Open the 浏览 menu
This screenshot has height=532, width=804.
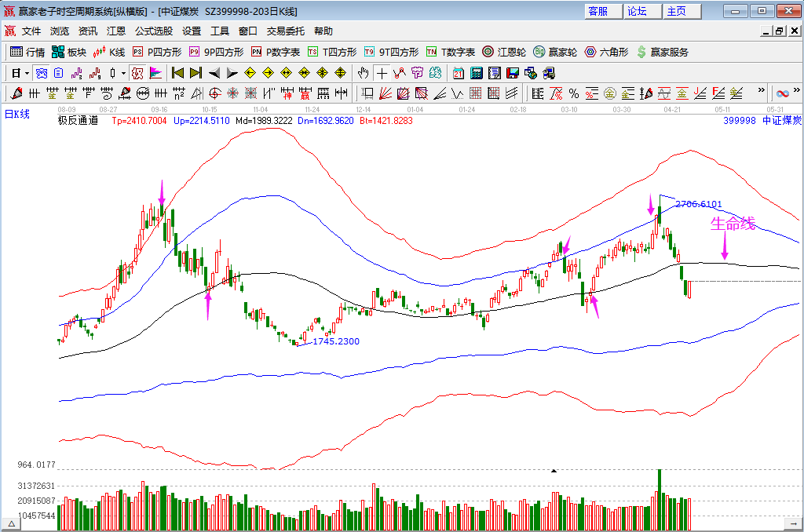click(x=60, y=31)
